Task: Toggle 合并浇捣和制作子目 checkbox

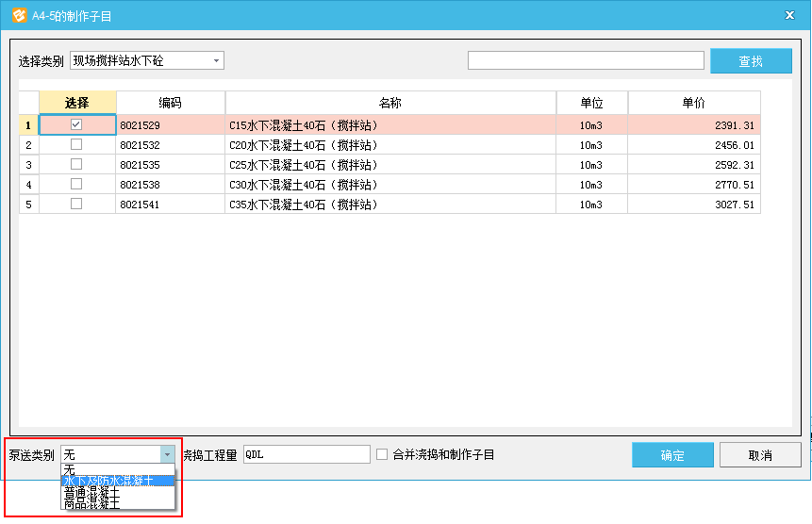Action: tap(382, 454)
